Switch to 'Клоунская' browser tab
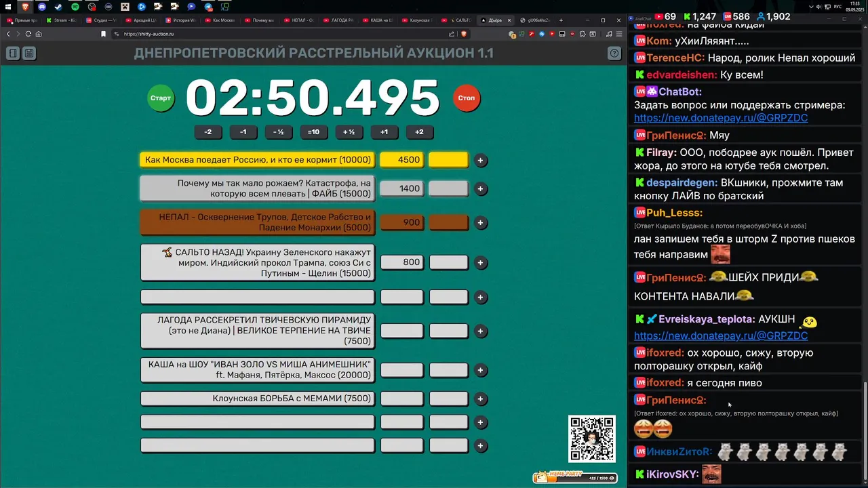Image resolution: width=868 pixels, height=488 pixels. (x=419, y=20)
